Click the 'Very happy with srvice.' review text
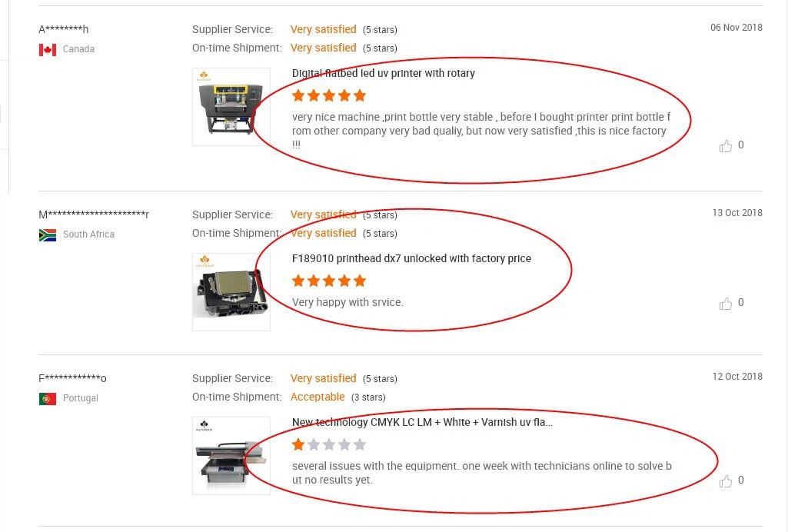Screen dimensions: 788x532 coord(347,302)
